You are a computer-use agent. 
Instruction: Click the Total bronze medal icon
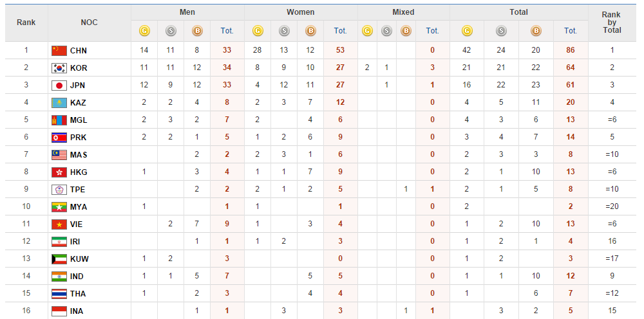coord(536,30)
